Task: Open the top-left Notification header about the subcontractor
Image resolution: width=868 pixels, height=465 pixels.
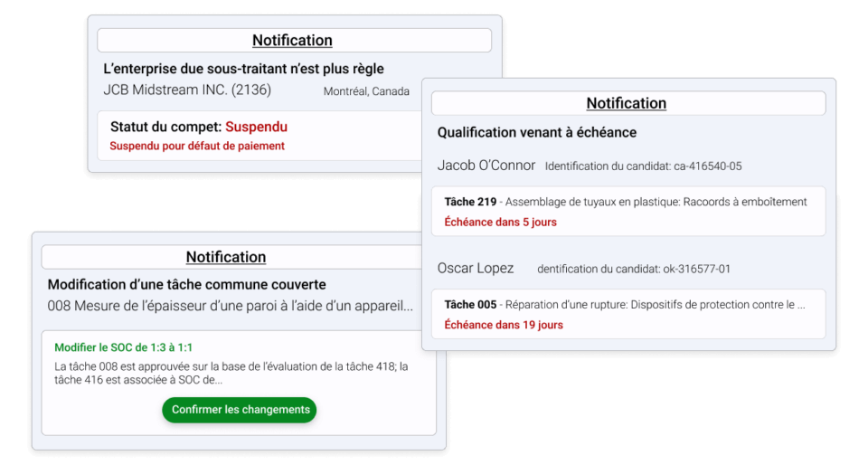Action: [294, 41]
